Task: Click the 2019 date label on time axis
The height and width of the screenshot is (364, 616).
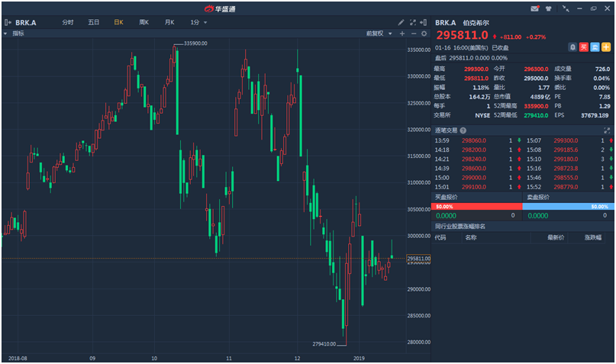Action: click(x=359, y=358)
